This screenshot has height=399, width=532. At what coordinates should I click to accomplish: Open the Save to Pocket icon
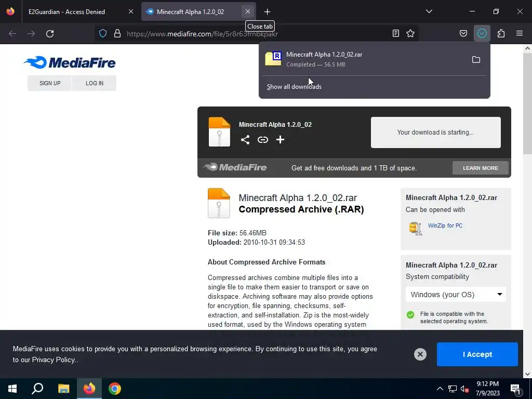point(463,33)
